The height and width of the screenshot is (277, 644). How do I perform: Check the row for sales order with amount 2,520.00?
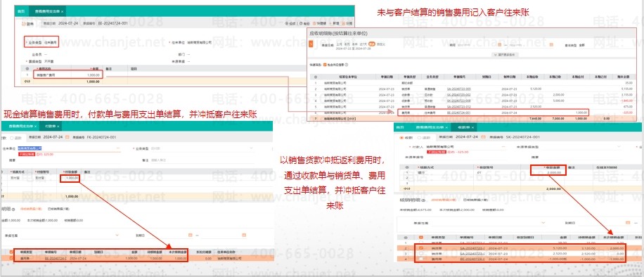pos(420,254)
